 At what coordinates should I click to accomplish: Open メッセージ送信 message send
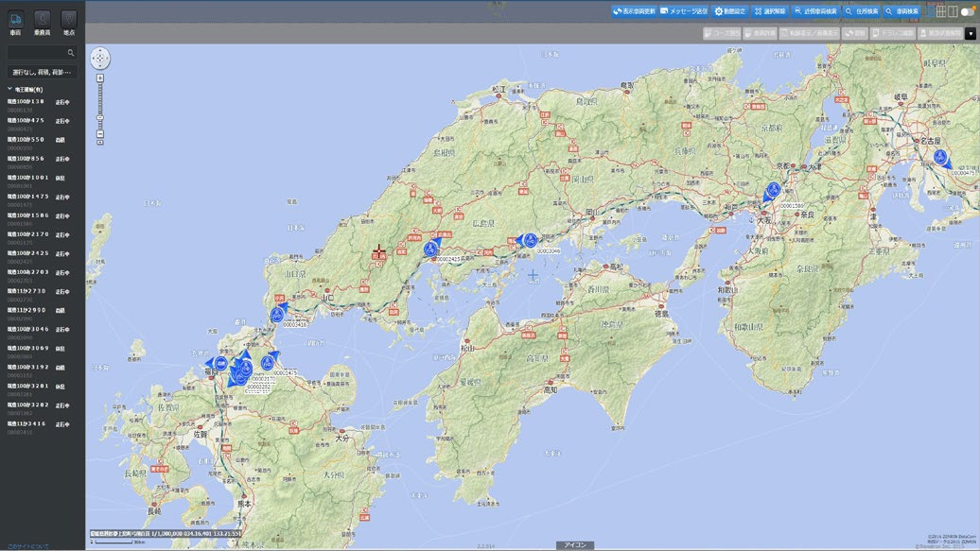point(684,11)
